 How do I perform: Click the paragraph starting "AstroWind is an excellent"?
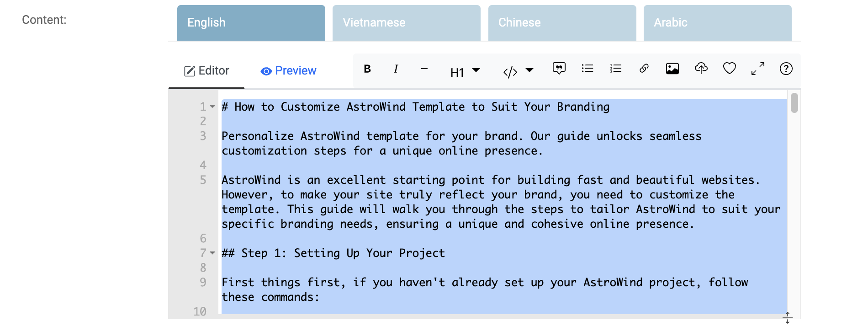[x=501, y=202]
